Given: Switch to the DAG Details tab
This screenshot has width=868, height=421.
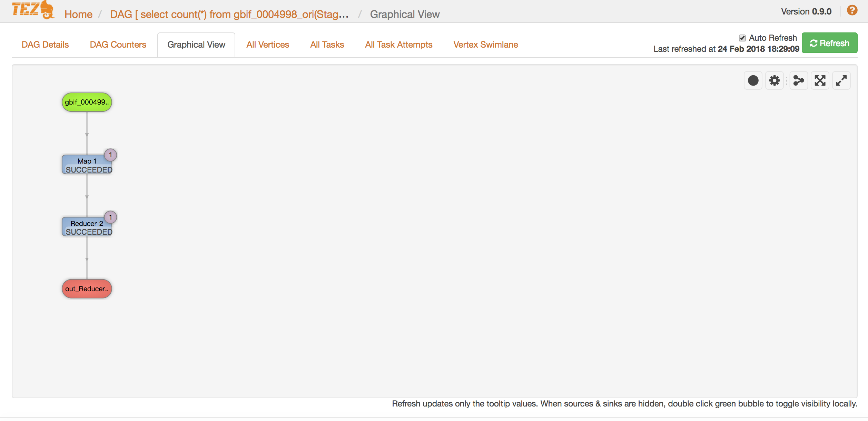Looking at the screenshot, I should coord(45,45).
